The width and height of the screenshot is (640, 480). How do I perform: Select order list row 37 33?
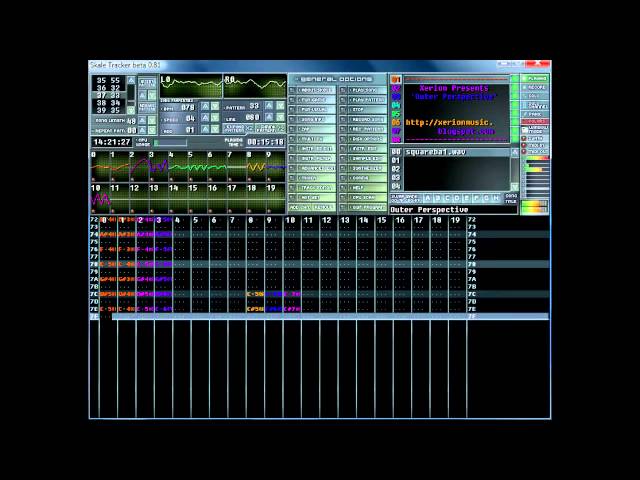[109, 95]
